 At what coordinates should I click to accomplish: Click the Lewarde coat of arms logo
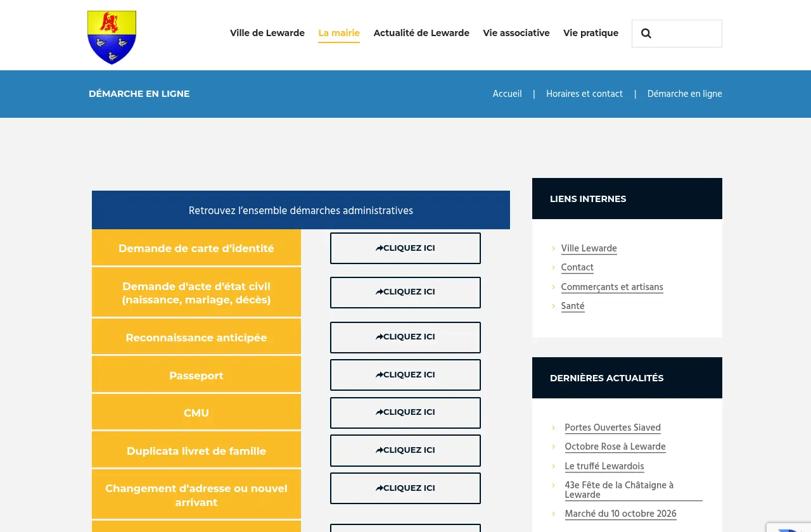pyautogui.click(x=112, y=37)
